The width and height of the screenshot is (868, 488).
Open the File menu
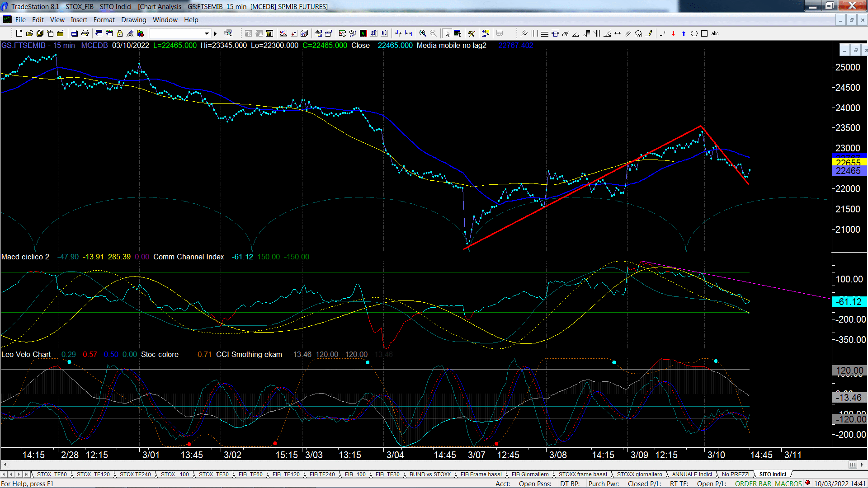click(20, 20)
